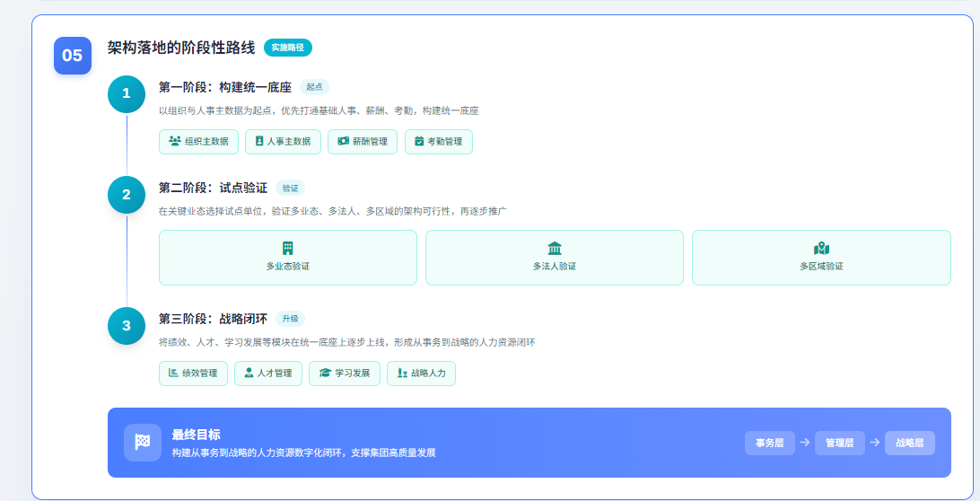Click the chess piece icon in 战略人力
The width and height of the screenshot is (980, 501).
point(402,373)
